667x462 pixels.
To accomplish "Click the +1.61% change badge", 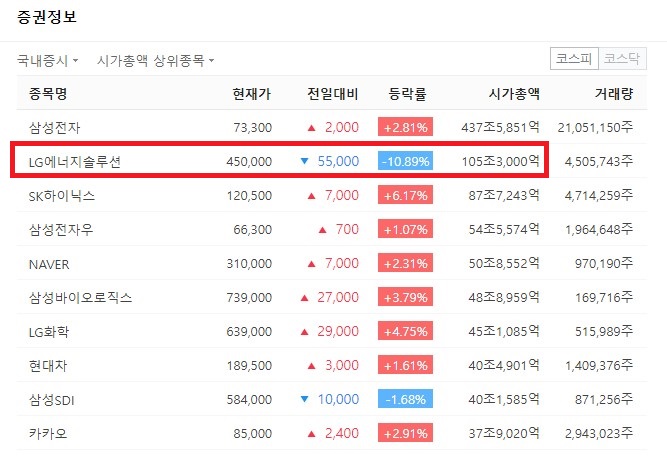I will (405, 365).
